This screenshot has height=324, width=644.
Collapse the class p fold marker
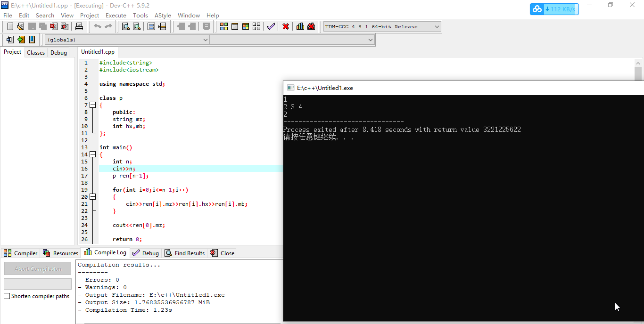point(93,105)
